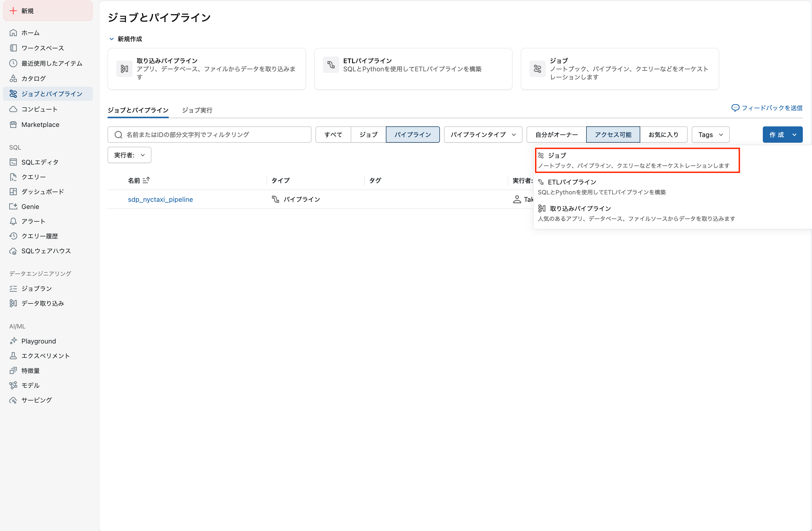Toggle the お気に入り filter
The height and width of the screenshot is (531, 812).
[x=663, y=134]
